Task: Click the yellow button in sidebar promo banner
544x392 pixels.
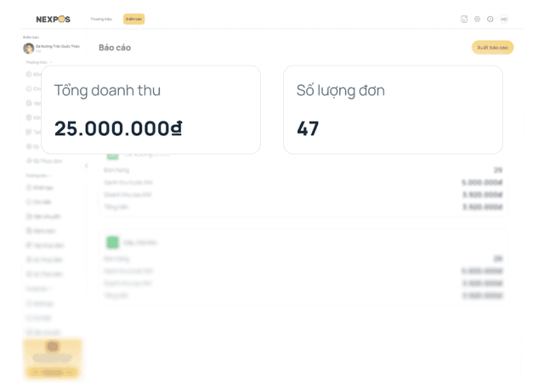Action: tap(53, 372)
